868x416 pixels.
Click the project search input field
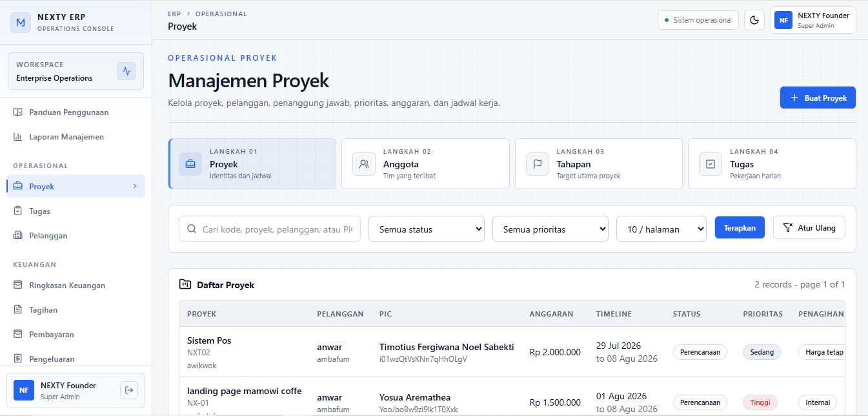pyautogui.click(x=270, y=229)
